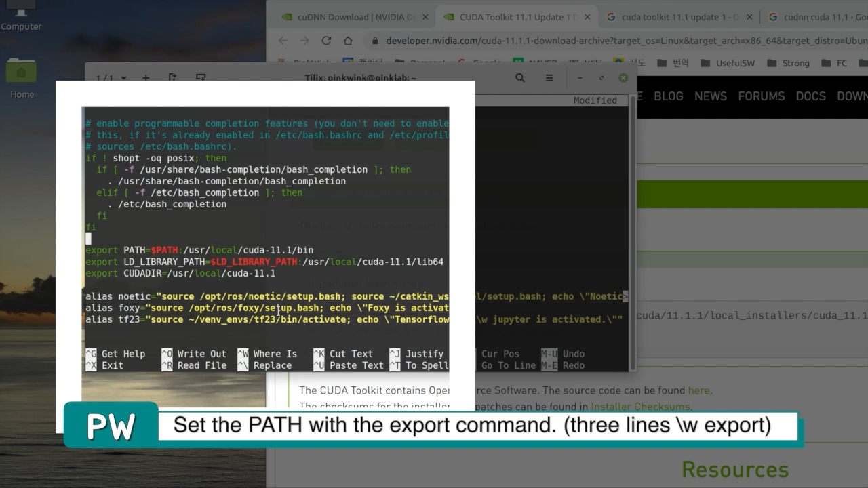Select the CUDA Toolkit 11.1 Update 1 tab
The width and height of the screenshot is (868, 488).
coord(516,18)
